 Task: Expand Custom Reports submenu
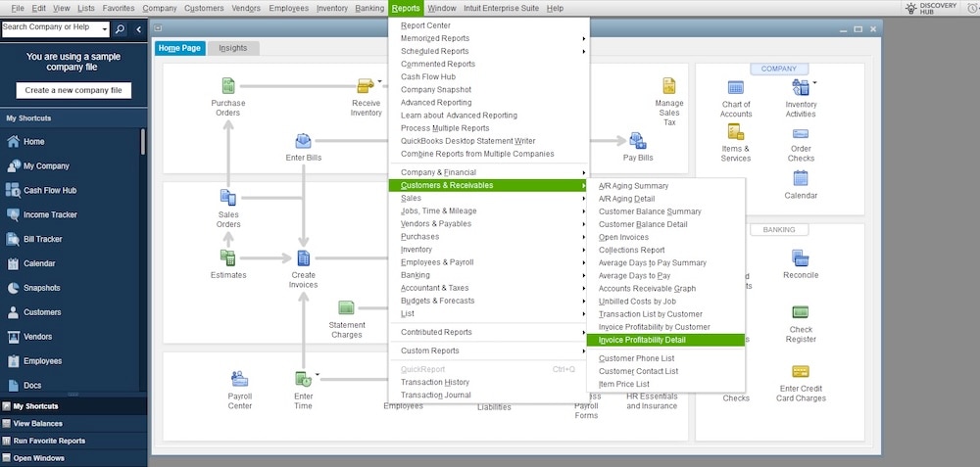(489, 350)
